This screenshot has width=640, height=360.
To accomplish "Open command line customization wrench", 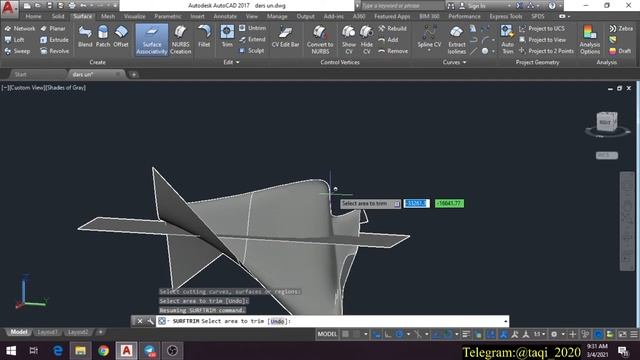I will [x=150, y=321].
